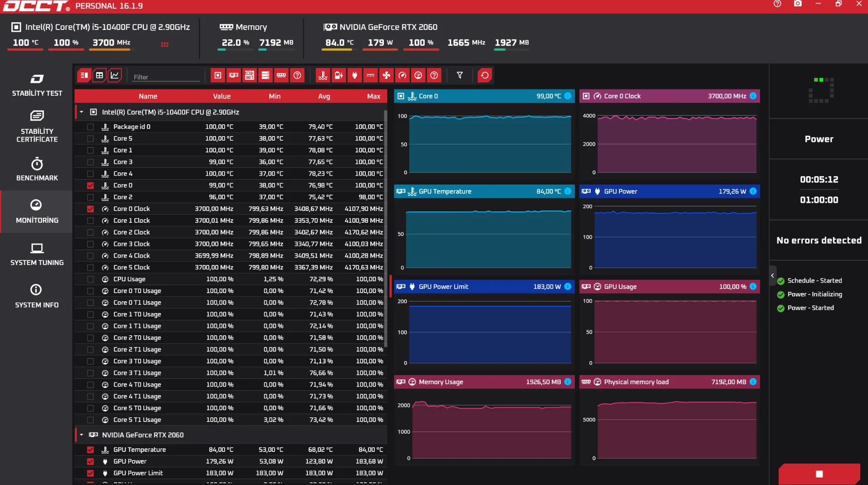The width and height of the screenshot is (868, 485).
Task: Sort the table by Avg column
Action: pos(324,96)
